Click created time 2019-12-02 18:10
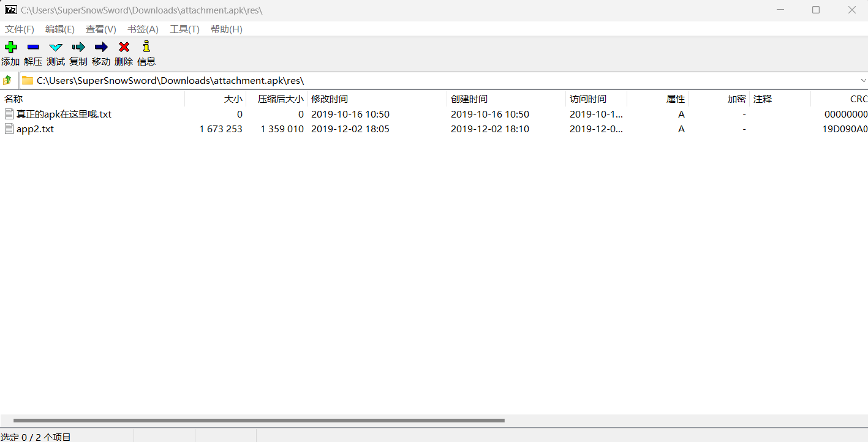This screenshot has height=442, width=868. (490, 129)
